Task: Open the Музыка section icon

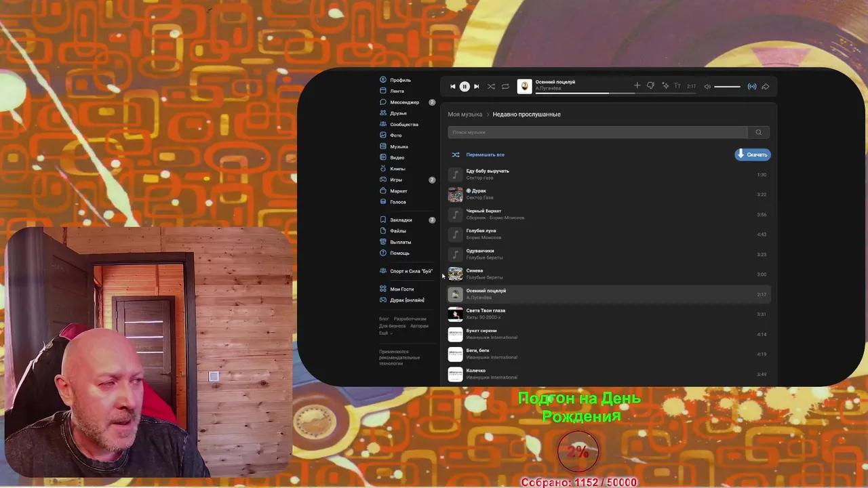Action: [383, 146]
